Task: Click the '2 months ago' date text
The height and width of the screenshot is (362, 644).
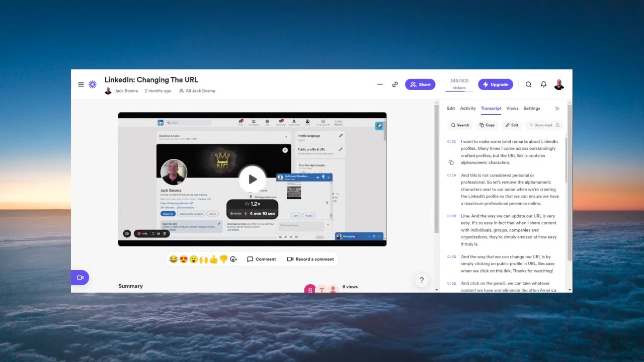Action: (158, 91)
